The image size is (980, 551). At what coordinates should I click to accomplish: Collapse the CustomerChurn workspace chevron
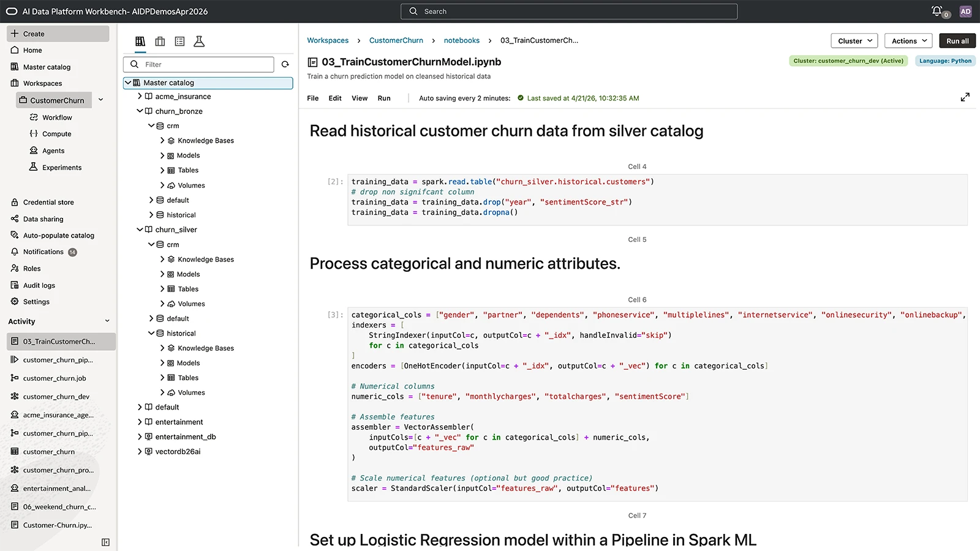(x=101, y=100)
